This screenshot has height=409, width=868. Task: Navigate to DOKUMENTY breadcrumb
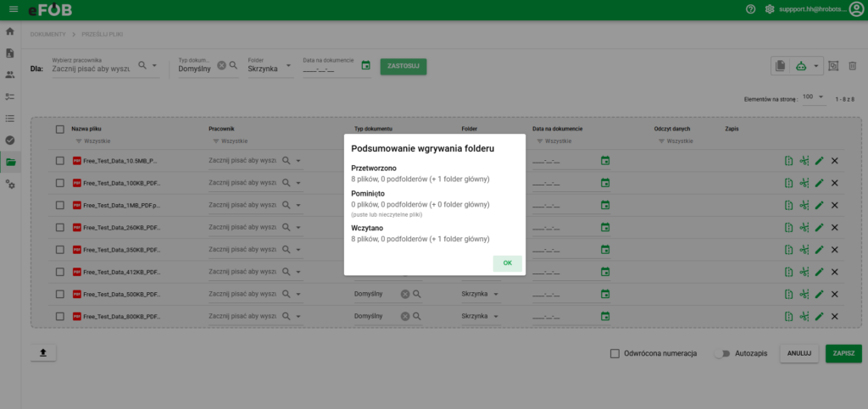tap(48, 34)
